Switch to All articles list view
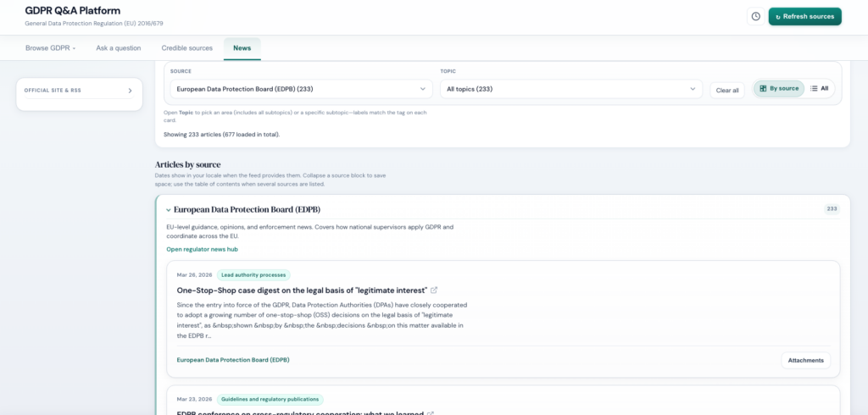The height and width of the screenshot is (415, 868). (819, 88)
